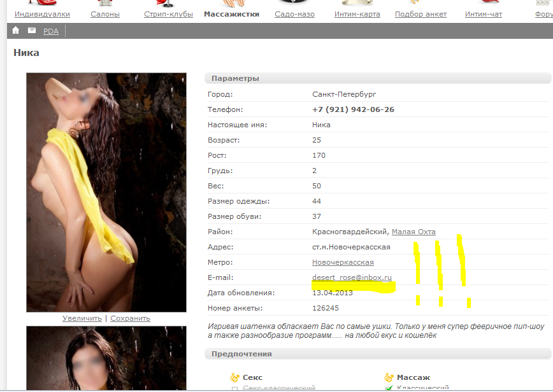Click the home icon in gray toolbar
The image size is (553, 392).
[x=16, y=31]
